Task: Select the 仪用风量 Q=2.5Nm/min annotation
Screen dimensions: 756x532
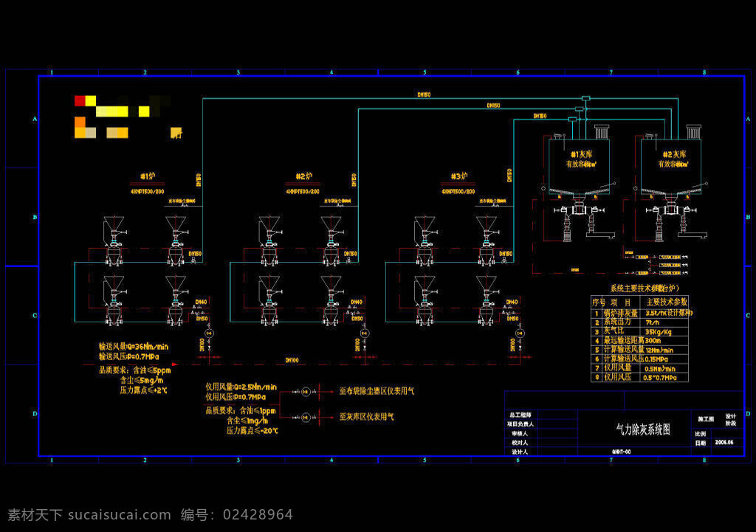Action: [x=241, y=387]
